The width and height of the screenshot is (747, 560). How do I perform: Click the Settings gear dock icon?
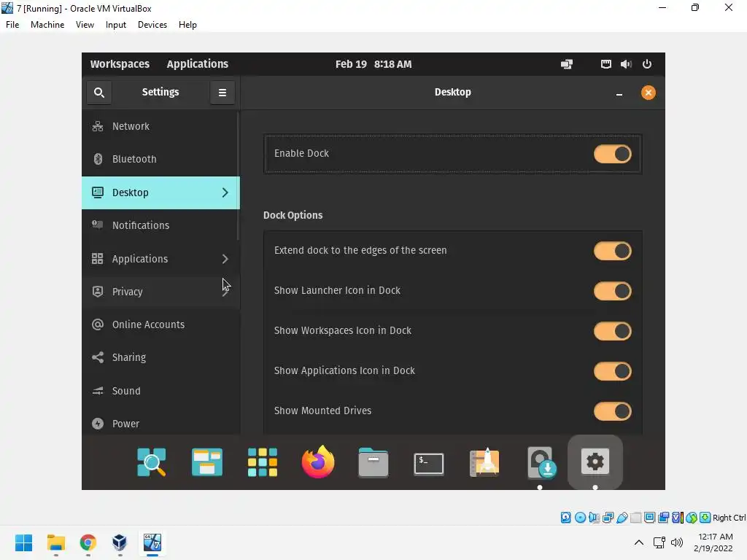tap(595, 462)
